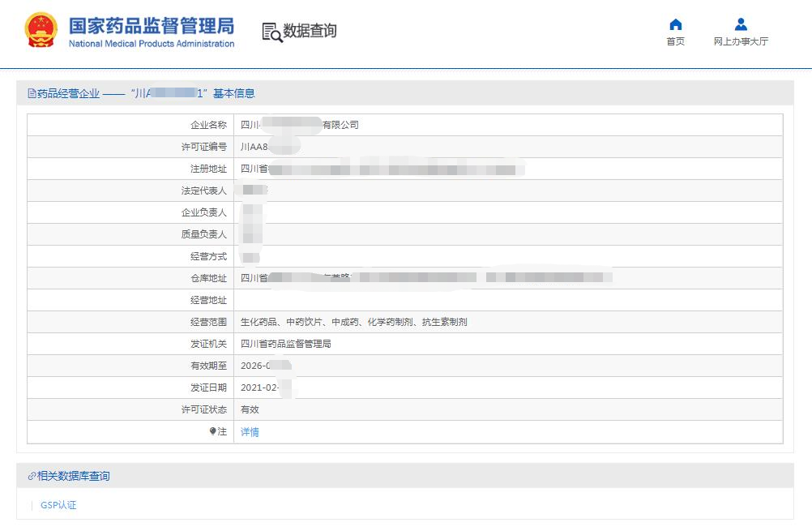Screen dimensions: 812x531
Task: Open 网上办事大厅 text label
Action: [x=741, y=41]
